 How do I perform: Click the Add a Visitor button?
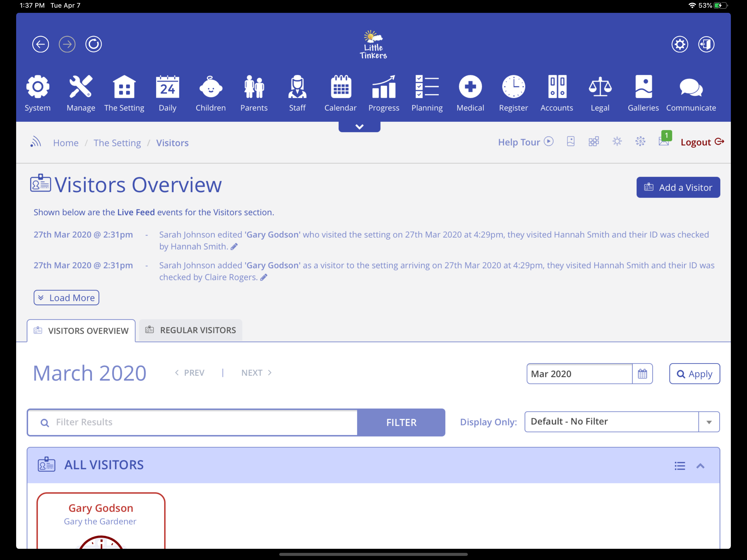678,187
